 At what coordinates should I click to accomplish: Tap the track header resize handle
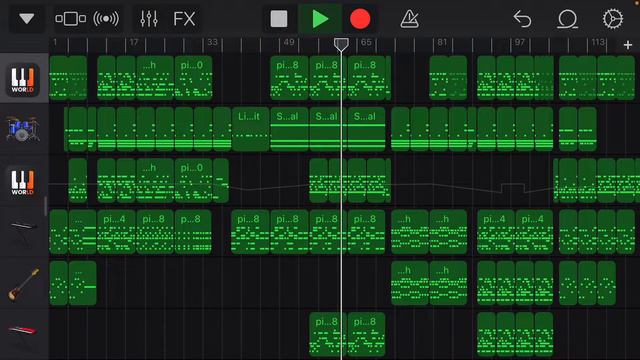coord(46,206)
